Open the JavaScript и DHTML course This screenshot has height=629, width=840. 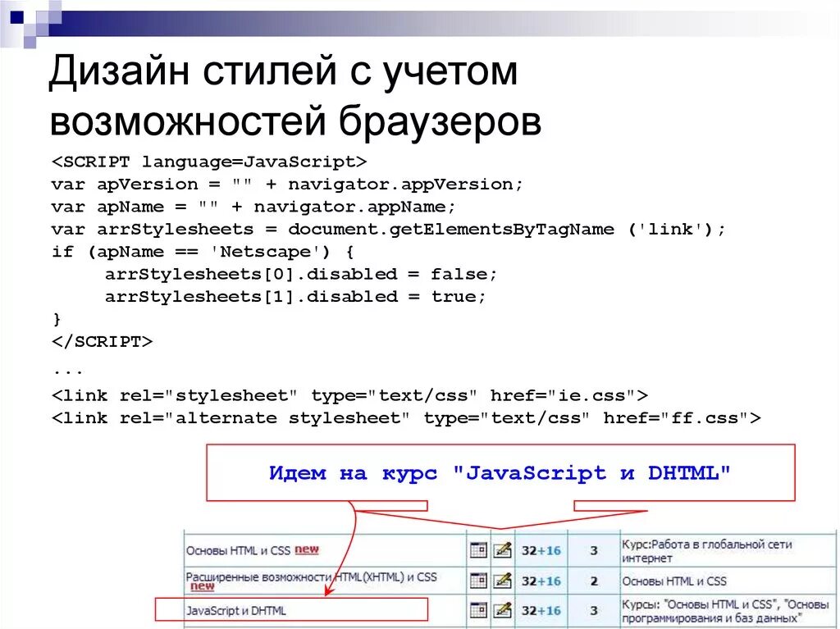tap(236, 611)
